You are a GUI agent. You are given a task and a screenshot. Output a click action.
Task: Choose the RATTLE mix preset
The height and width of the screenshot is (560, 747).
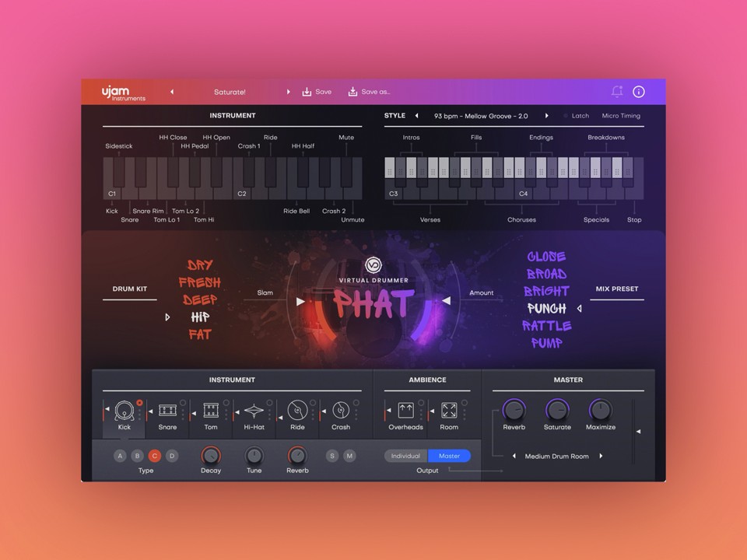click(x=546, y=326)
